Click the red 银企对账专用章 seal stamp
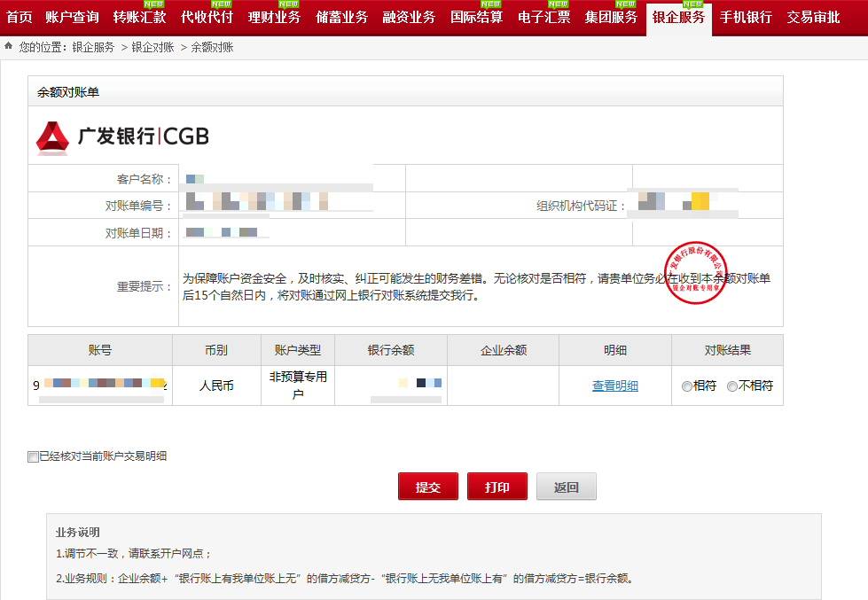Image resolution: width=868 pixels, height=600 pixels. click(x=695, y=272)
